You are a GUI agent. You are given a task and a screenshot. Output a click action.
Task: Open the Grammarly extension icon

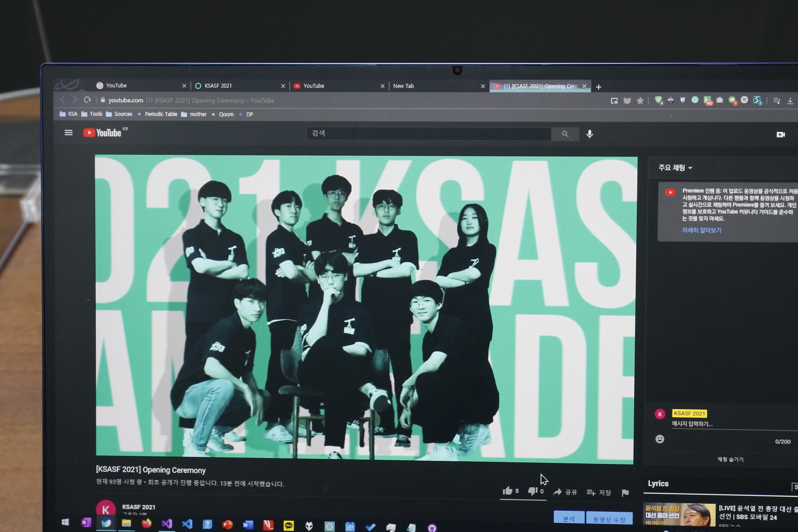point(695,99)
